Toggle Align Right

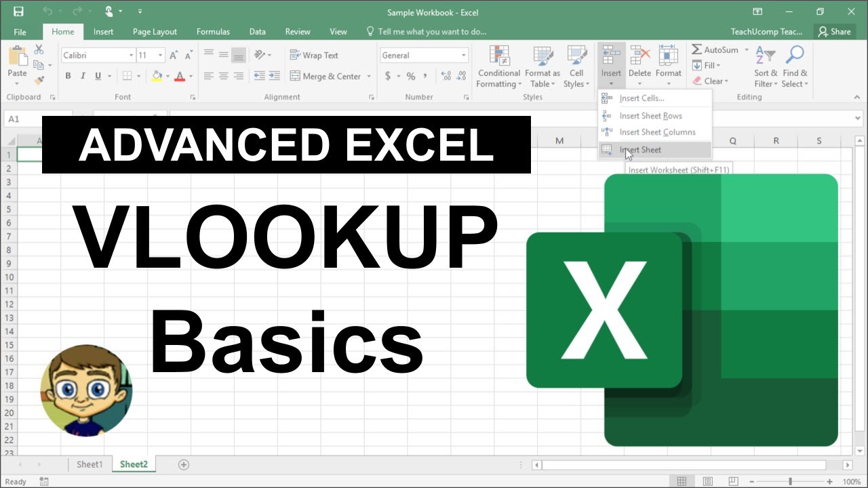tap(238, 76)
